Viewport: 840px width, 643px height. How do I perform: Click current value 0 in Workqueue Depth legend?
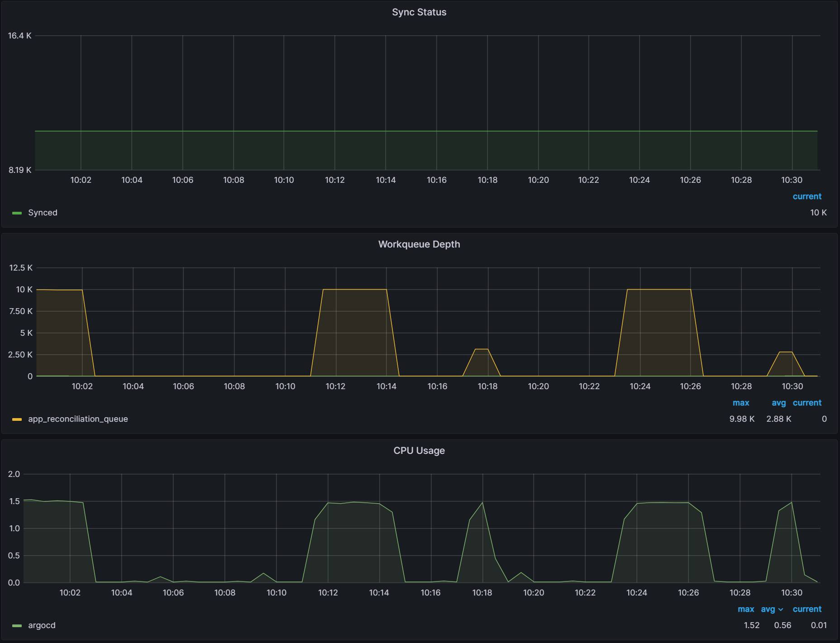[x=824, y=419]
